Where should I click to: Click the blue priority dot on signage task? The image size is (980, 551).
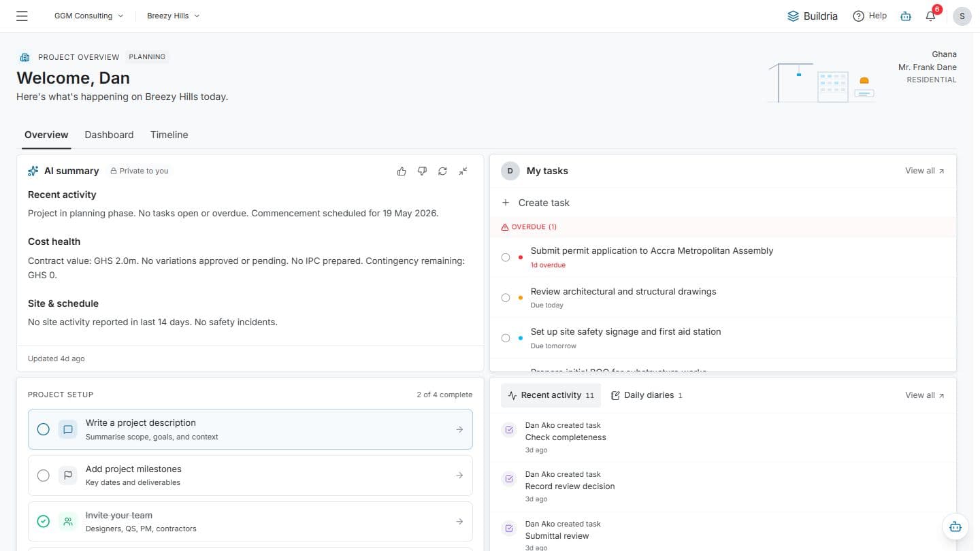pyautogui.click(x=521, y=338)
